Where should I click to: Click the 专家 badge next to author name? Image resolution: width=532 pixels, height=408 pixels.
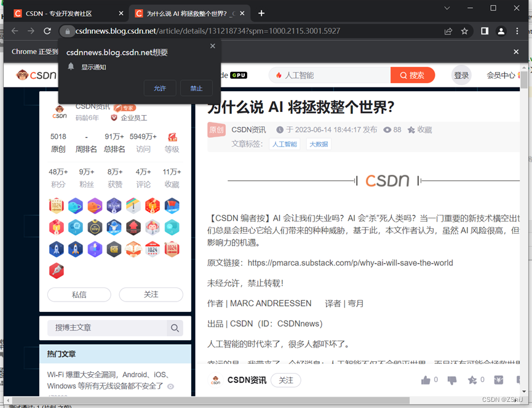125,107
